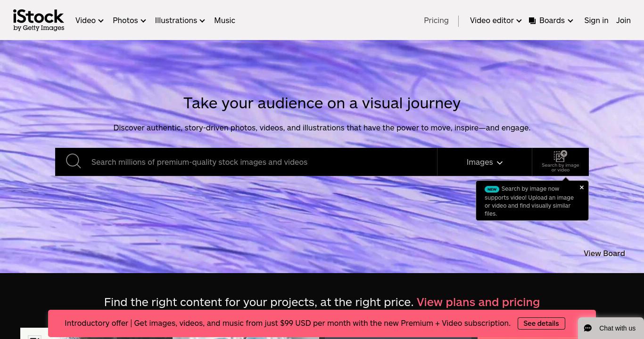Click the Boards stack icon

[x=532, y=21]
